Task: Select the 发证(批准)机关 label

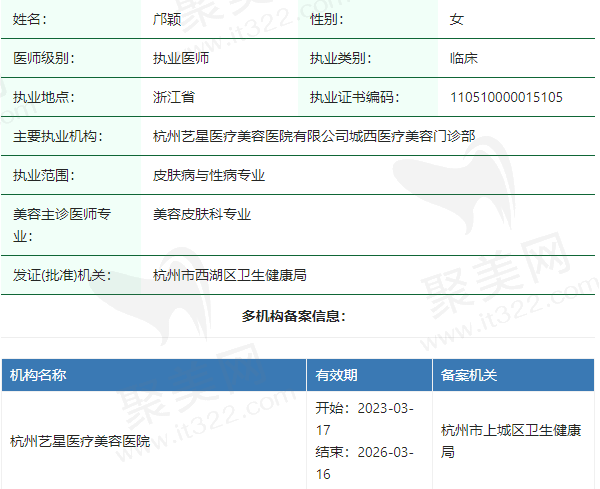Action: click(x=62, y=275)
